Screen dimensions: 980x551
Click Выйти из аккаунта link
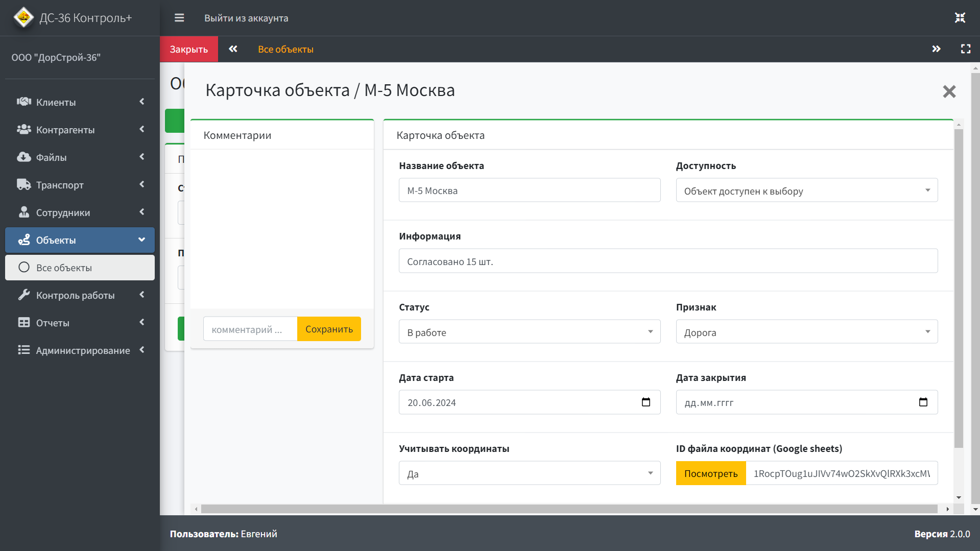246,18
